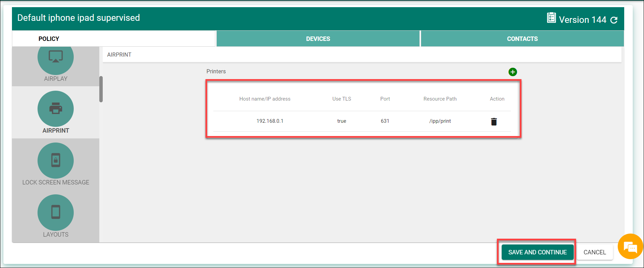Click the Host name/IP address column header

pos(265,99)
